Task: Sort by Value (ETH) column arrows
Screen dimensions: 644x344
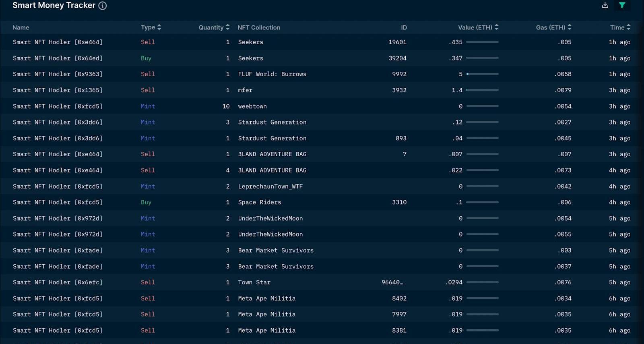Action: [x=496, y=27]
